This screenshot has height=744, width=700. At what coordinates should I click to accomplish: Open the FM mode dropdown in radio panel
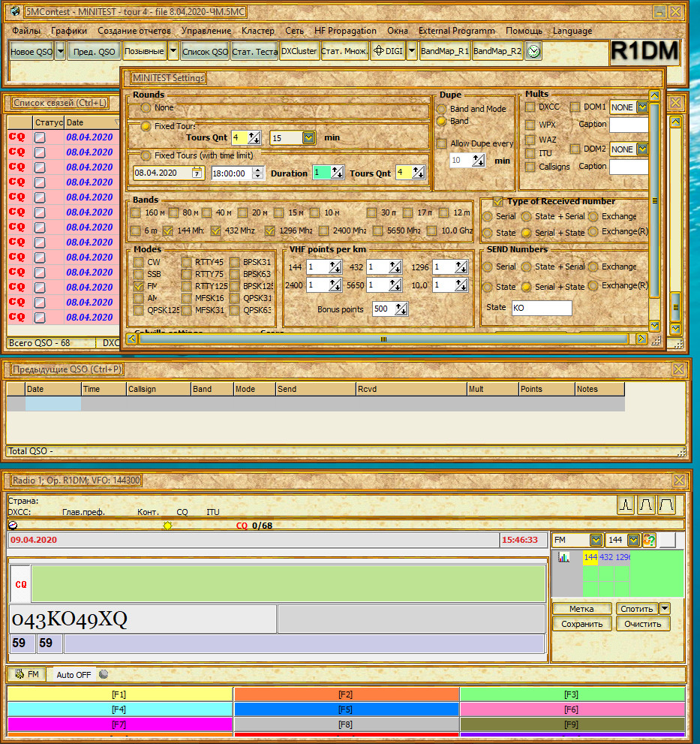click(x=596, y=540)
